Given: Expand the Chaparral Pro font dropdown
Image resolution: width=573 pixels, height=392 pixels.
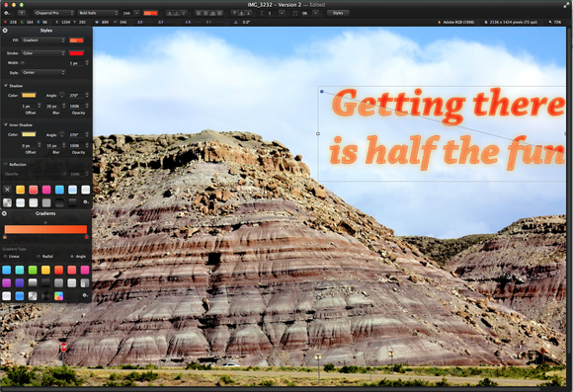Looking at the screenshot, I should 53,13.
